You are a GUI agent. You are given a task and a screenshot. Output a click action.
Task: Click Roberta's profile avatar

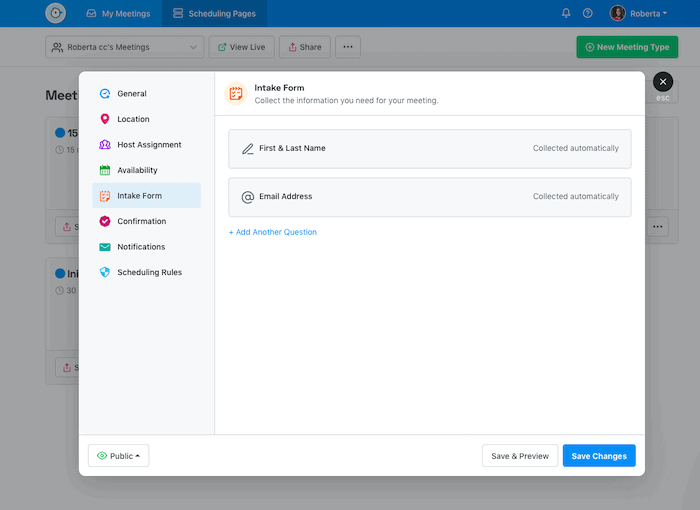tap(617, 13)
